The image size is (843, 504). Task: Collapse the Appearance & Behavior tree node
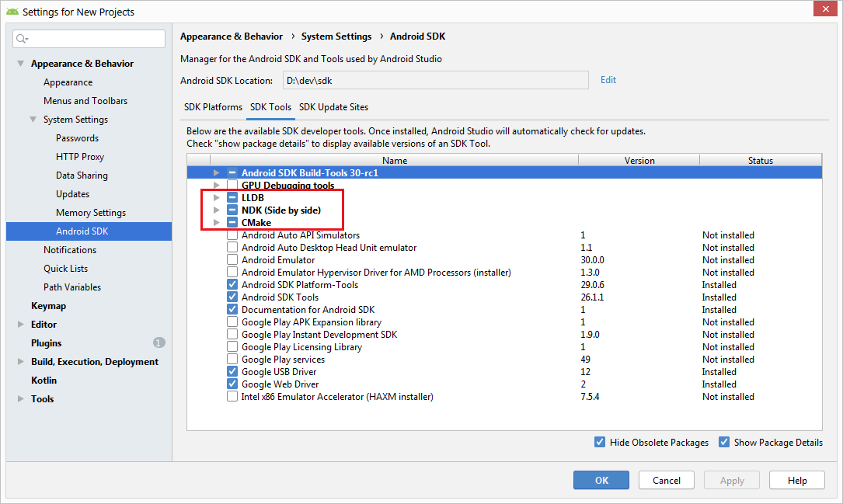[x=20, y=64]
